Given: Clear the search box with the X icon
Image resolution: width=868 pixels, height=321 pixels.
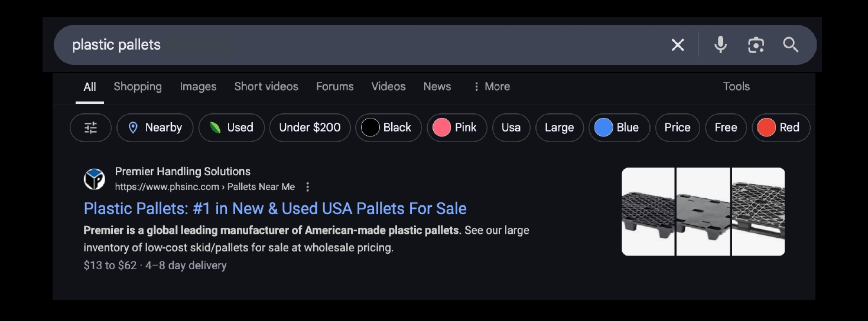Looking at the screenshot, I should pos(678,45).
